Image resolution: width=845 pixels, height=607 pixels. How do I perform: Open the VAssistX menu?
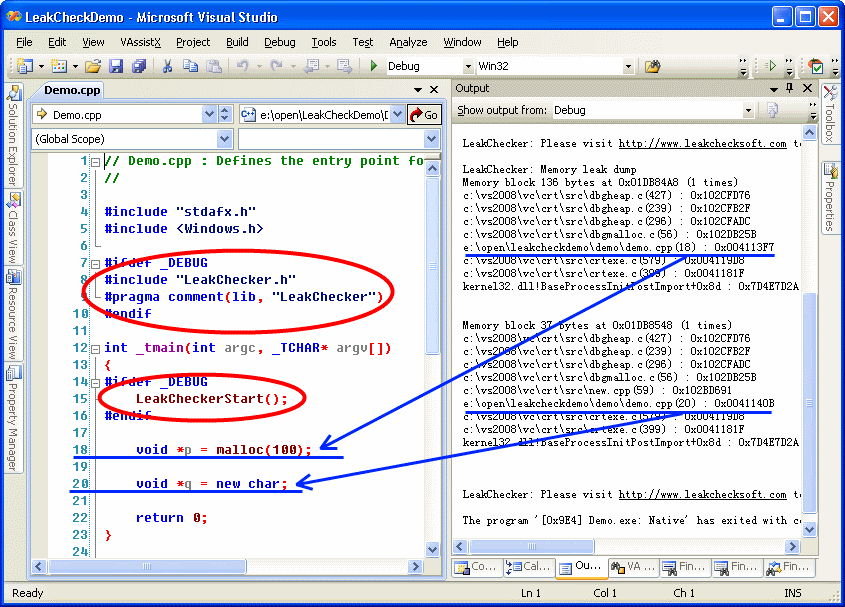pos(140,42)
